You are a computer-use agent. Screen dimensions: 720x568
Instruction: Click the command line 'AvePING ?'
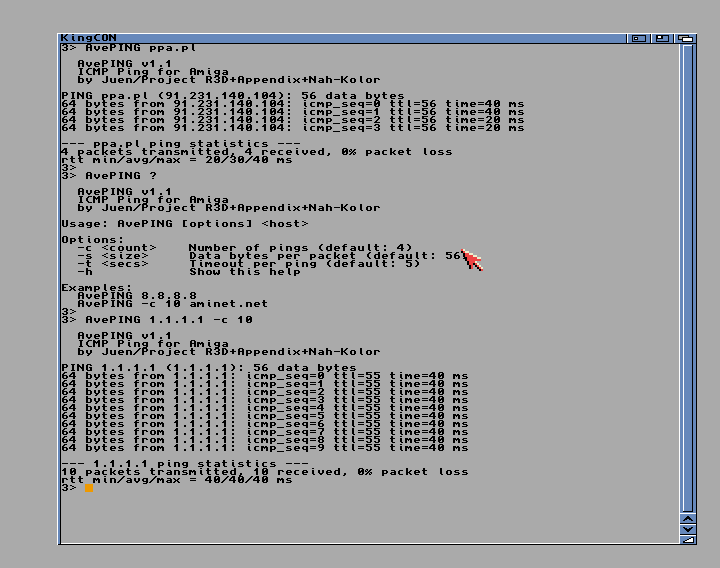click(x=121, y=176)
